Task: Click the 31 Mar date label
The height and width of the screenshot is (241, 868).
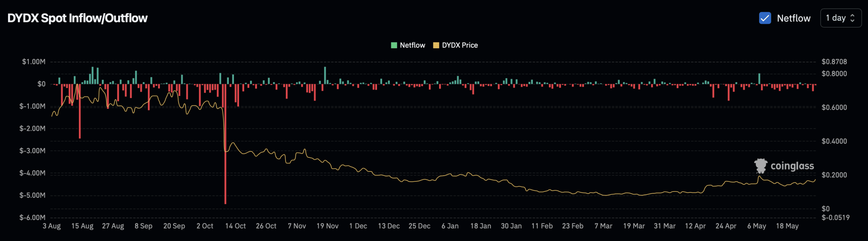Action: (x=665, y=226)
